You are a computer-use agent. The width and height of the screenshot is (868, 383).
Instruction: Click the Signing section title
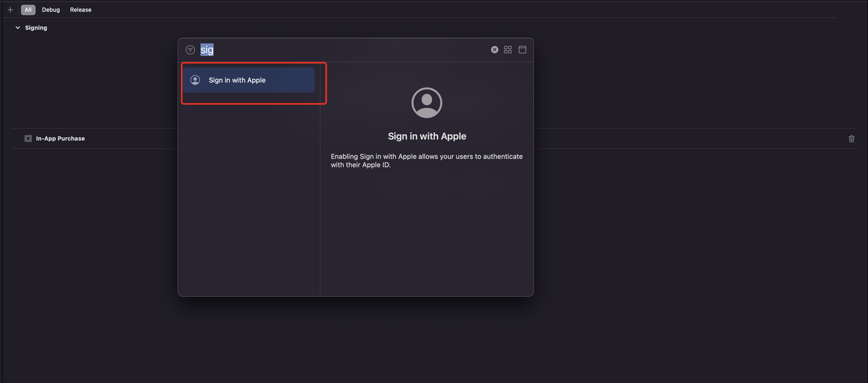(36, 28)
